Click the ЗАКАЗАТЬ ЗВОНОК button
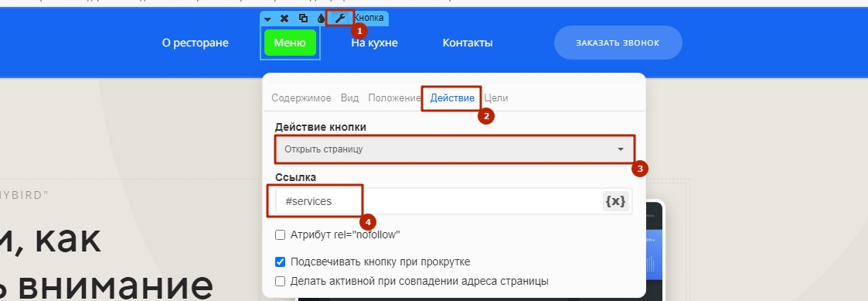 (618, 43)
